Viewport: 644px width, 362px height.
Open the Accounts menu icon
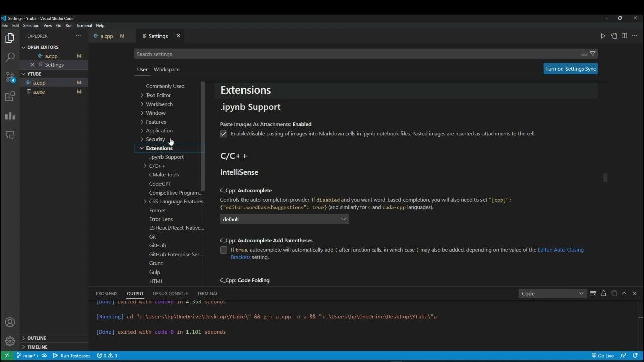click(x=10, y=322)
